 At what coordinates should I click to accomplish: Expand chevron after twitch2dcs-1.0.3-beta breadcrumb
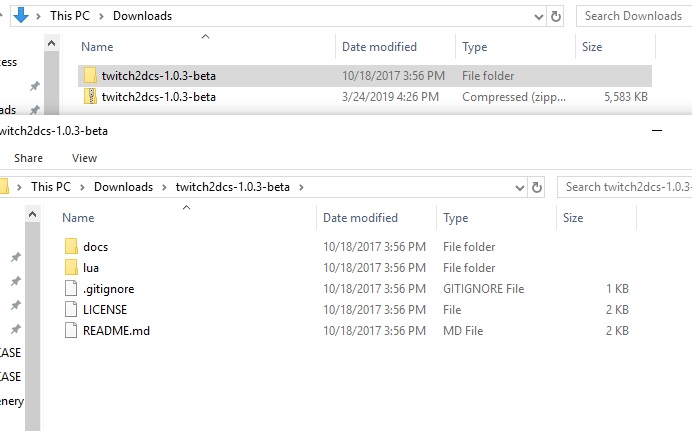[x=301, y=187]
